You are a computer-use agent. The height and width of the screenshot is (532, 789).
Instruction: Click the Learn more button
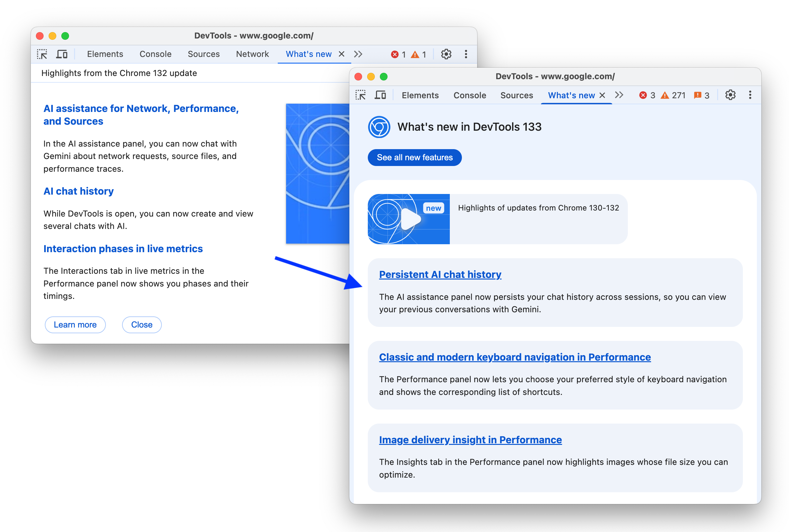75,324
